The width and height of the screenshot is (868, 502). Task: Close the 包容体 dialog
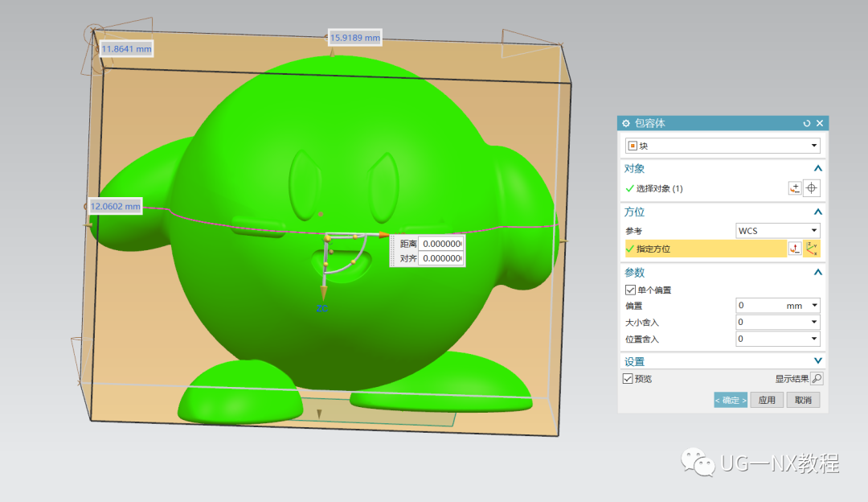(820, 123)
